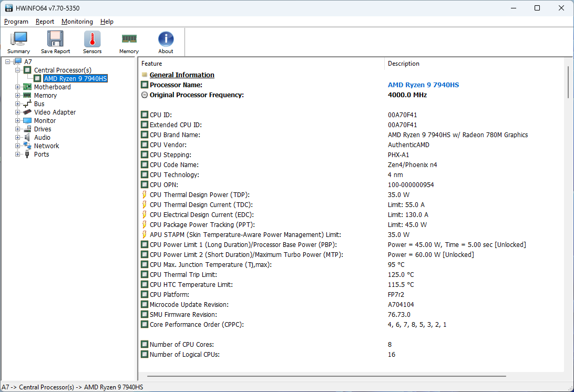
Task: Select AMD Ryzen 9 7940HS tree item
Action: click(75, 78)
